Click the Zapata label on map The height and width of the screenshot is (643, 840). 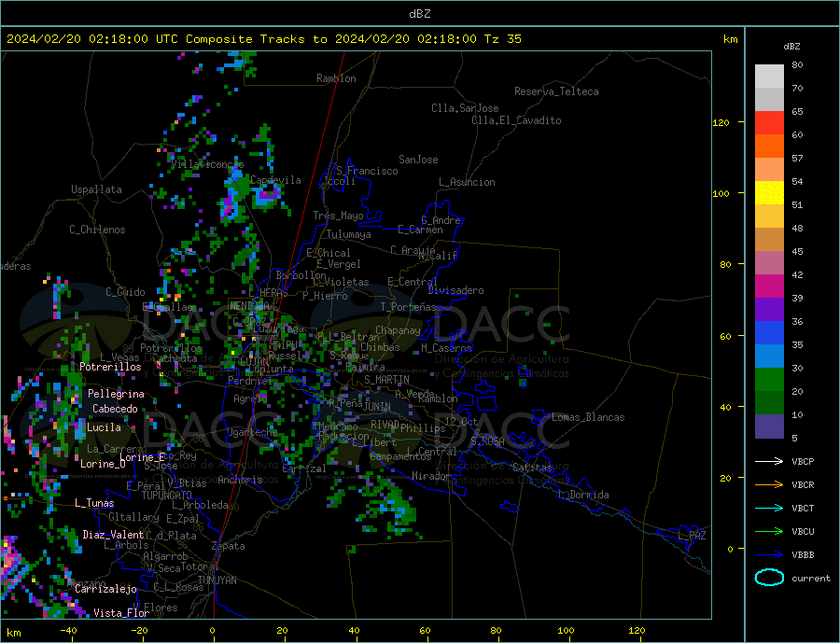pyautogui.click(x=229, y=546)
